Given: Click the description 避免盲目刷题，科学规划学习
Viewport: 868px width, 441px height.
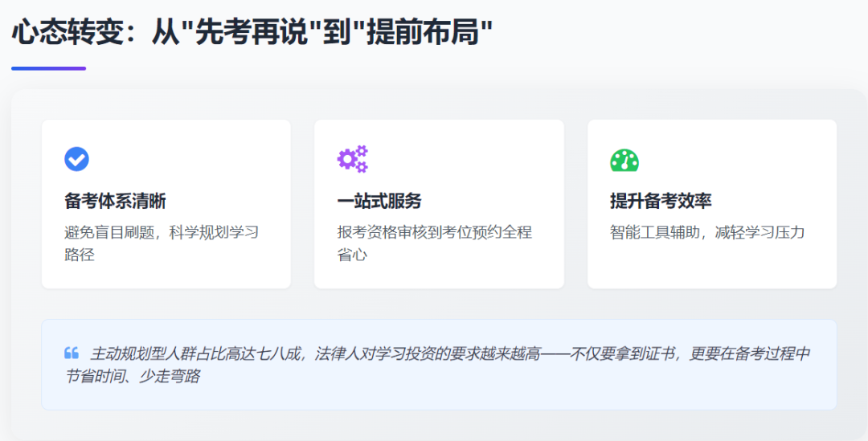Looking at the screenshot, I should (162, 232).
